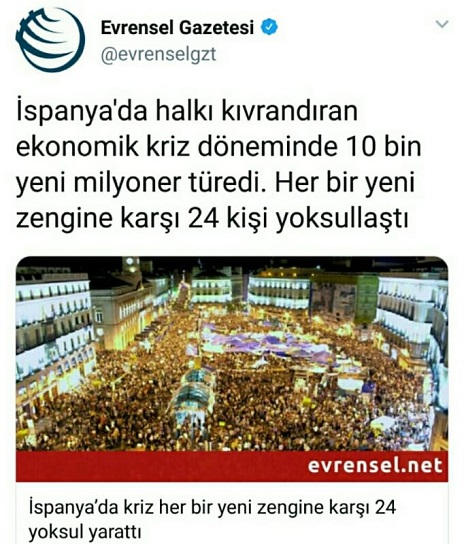Click the red banner under the photo
The image size is (464, 544).
[x=232, y=466]
